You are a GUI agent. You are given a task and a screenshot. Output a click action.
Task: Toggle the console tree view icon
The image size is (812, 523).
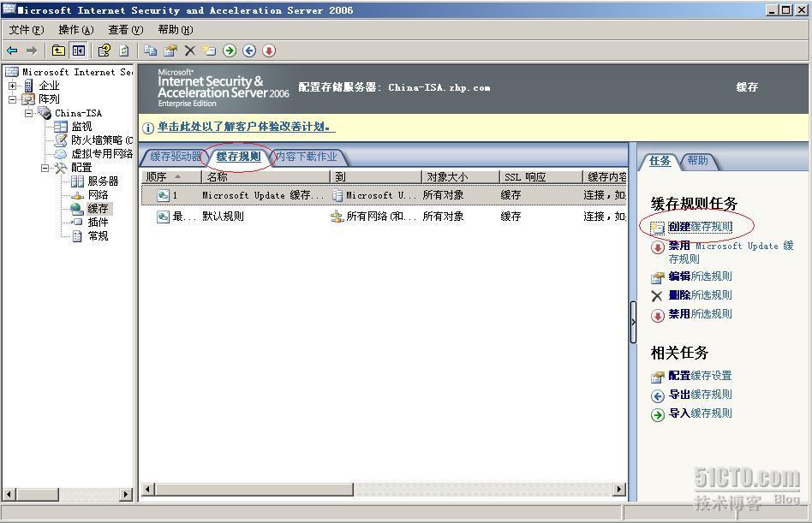(x=78, y=51)
